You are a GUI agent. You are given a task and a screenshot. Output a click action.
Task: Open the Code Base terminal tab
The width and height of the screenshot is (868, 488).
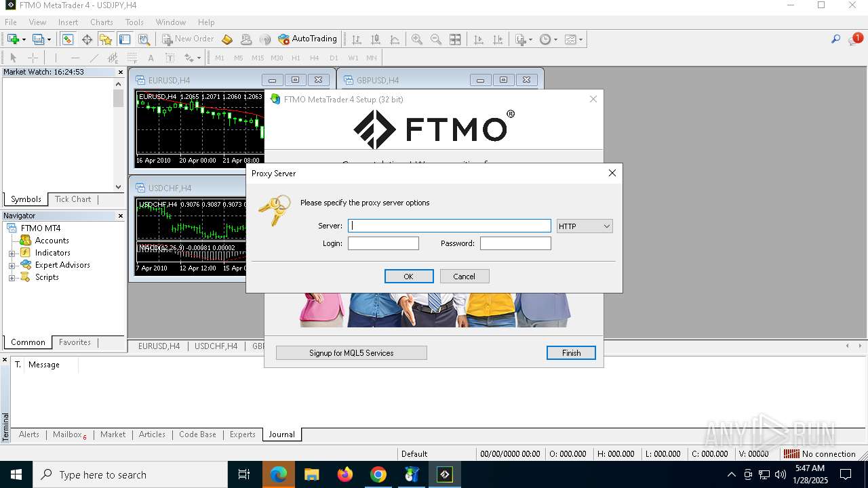coord(197,434)
